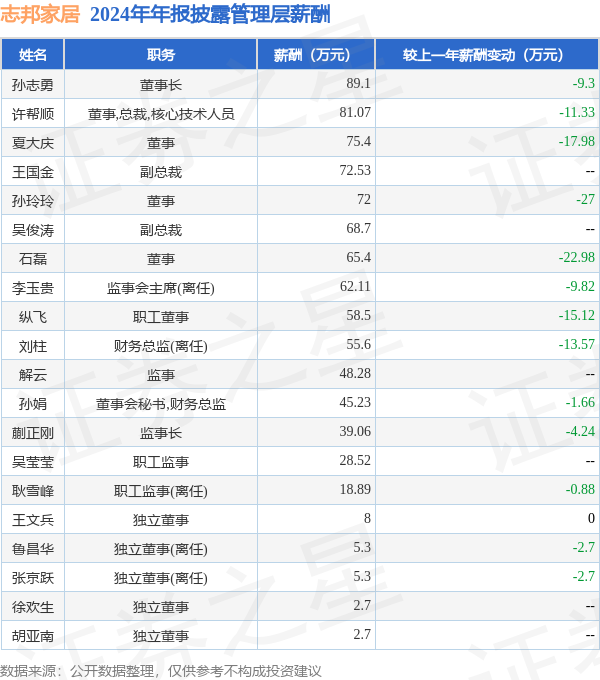Select the name 孙娟
600x680 pixels.
point(33,404)
